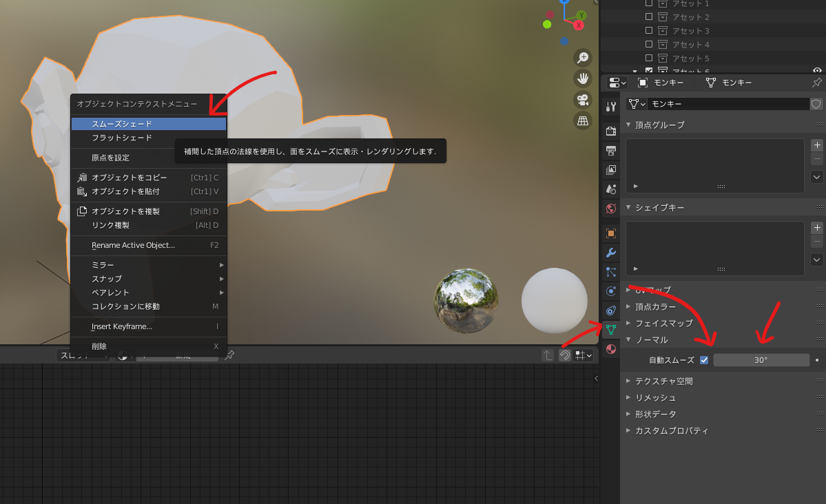Choose Rename Active Object menu entry
The height and width of the screenshot is (504, 826).
click(x=149, y=245)
